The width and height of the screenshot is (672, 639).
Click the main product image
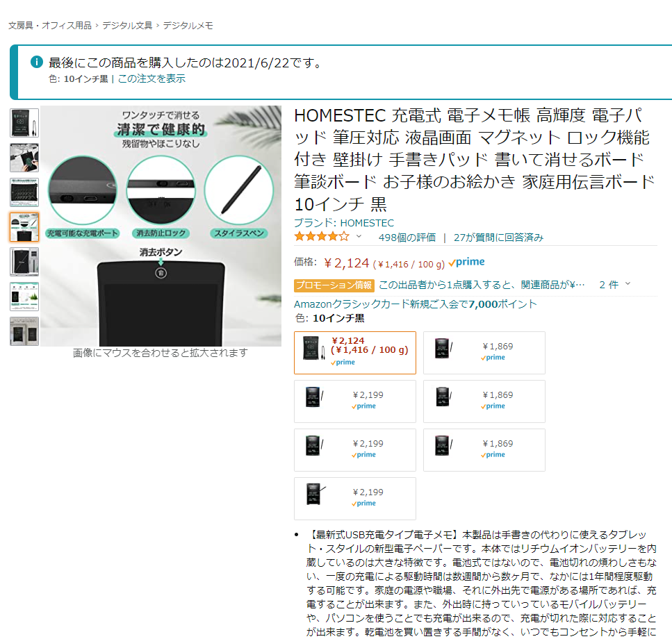(x=161, y=226)
